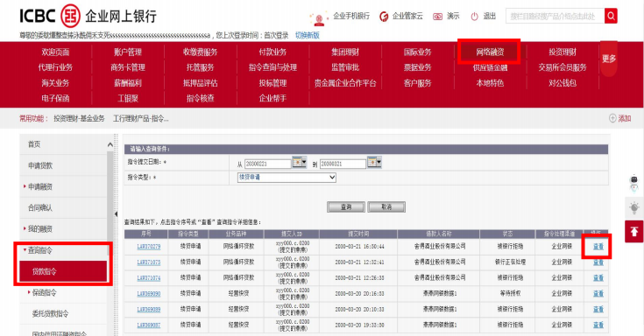
Task: Click 查看 for the 12:32:41 row 银行正在处理
Action: 598,262
